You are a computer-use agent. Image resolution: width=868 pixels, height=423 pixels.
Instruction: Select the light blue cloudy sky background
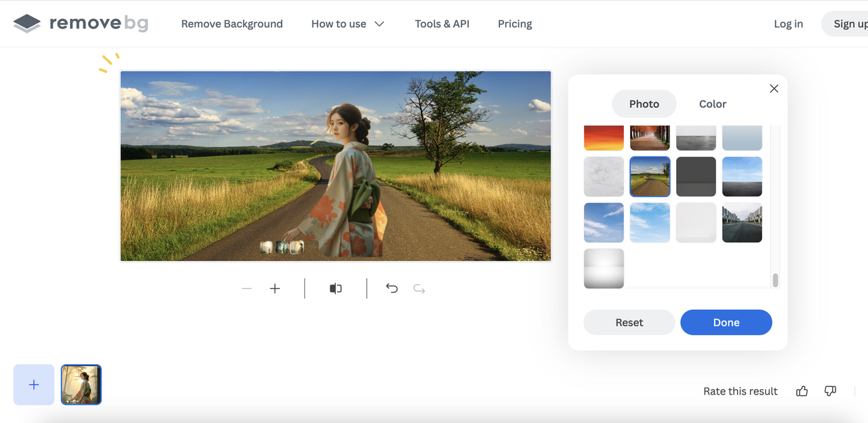(x=650, y=222)
